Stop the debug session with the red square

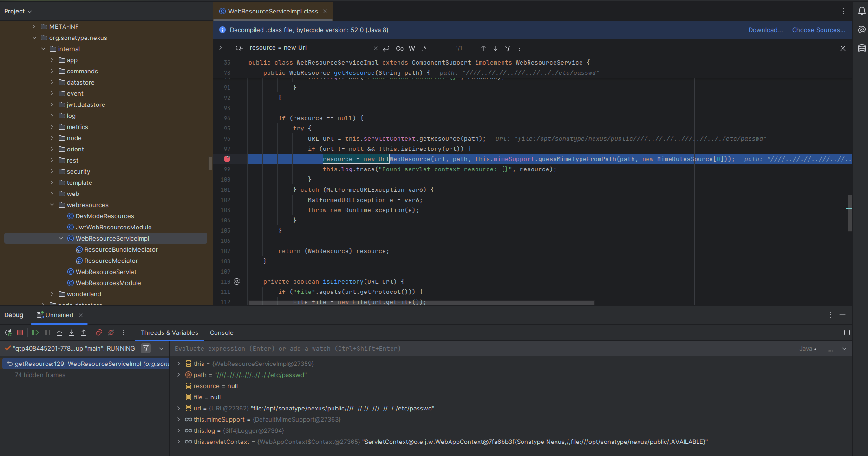point(20,332)
